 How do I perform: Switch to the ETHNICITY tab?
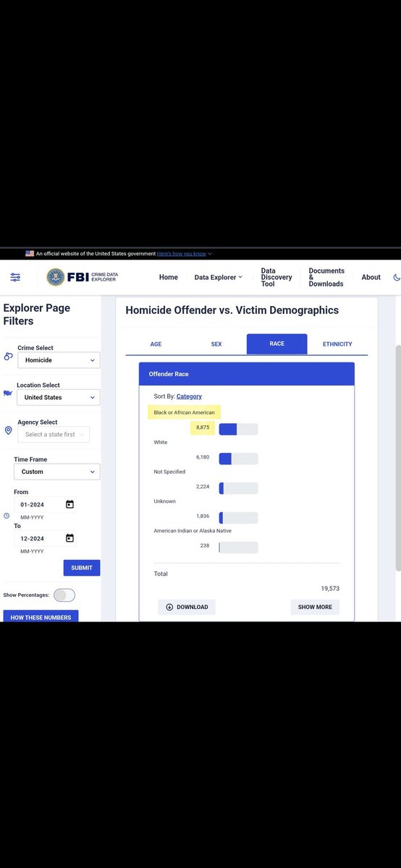tap(337, 344)
